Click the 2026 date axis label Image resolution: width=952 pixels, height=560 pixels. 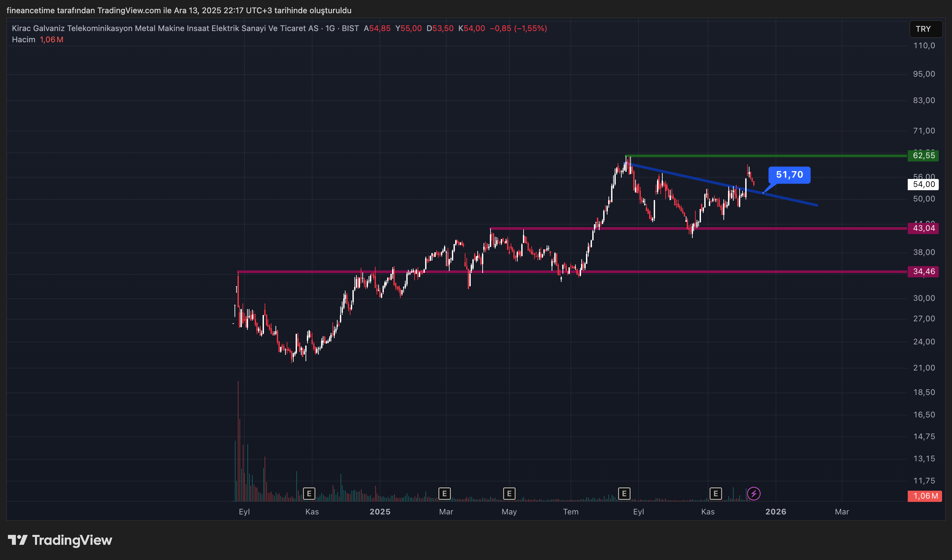776,512
